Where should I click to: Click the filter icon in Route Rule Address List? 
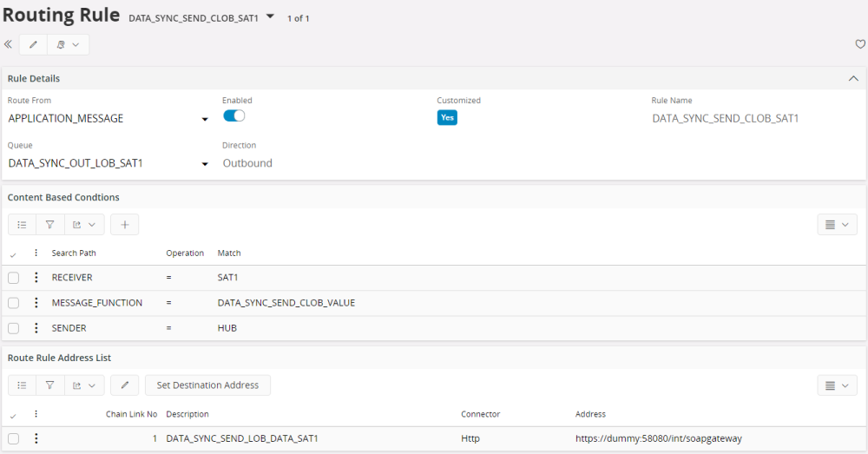click(x=50, y=385)
